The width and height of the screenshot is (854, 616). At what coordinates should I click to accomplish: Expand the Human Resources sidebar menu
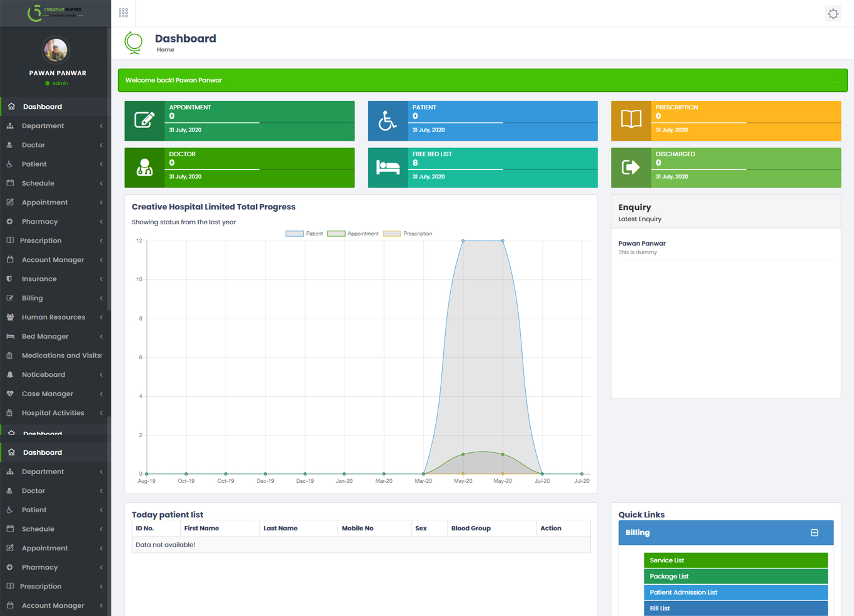53,317
